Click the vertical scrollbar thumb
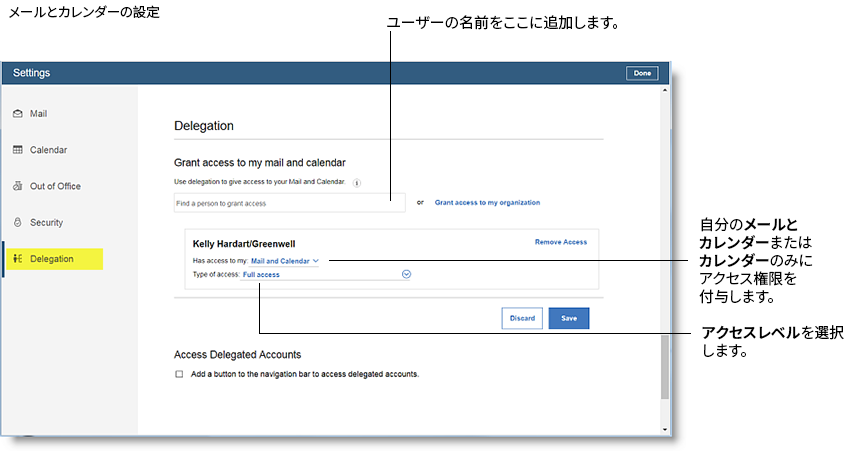Viewport: 860px width, 451px height. (665, 367)
